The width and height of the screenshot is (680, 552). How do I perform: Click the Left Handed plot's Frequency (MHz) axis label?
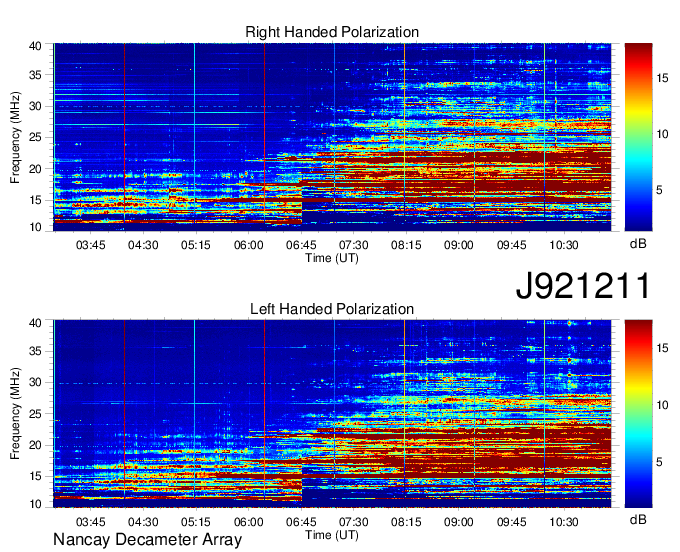coord(15,413)
